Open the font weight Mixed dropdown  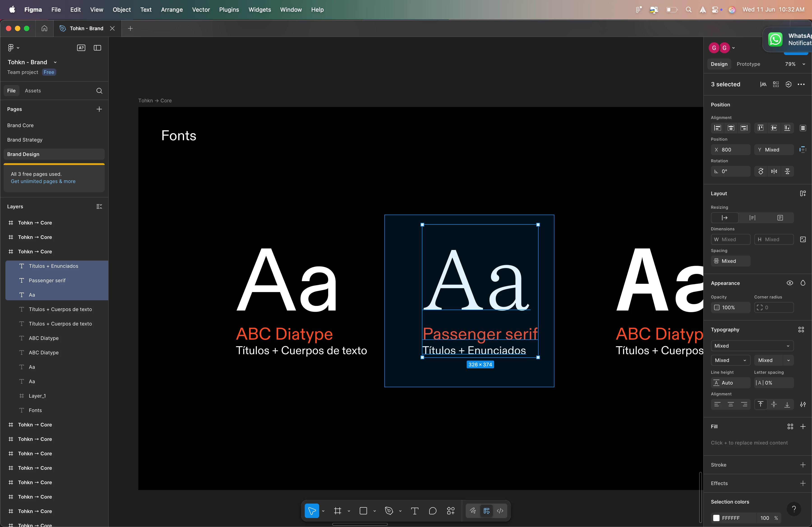pos(730,360)
